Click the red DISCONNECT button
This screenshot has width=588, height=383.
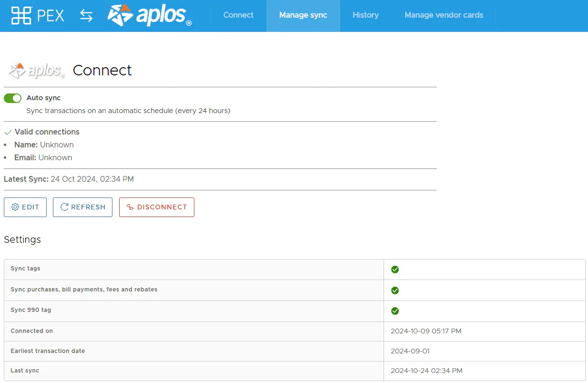(x=157, y=207)
